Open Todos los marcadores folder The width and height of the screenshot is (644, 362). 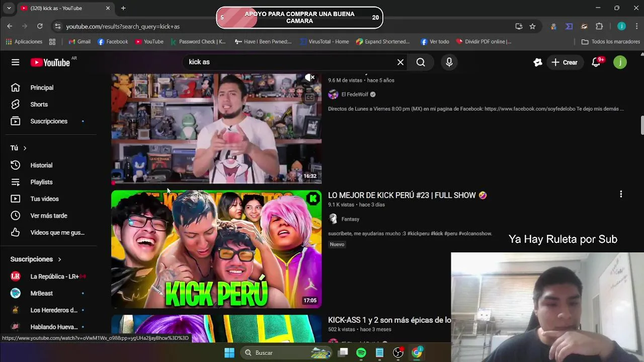[610, 42]
